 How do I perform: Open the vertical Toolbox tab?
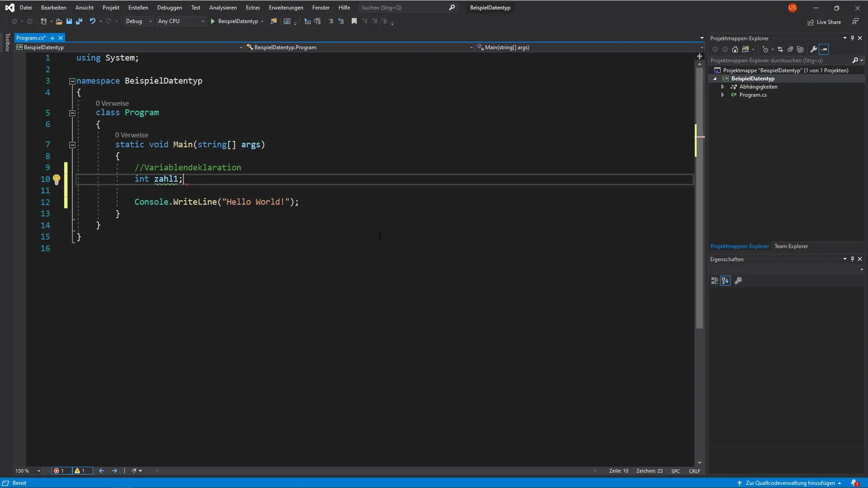[x=7, y=42]
